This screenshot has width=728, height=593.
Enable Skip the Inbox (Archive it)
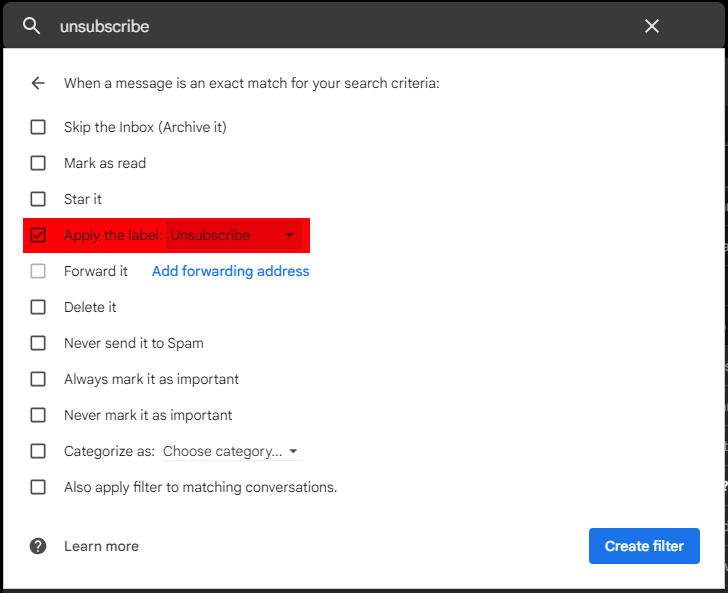click(38, 127)
